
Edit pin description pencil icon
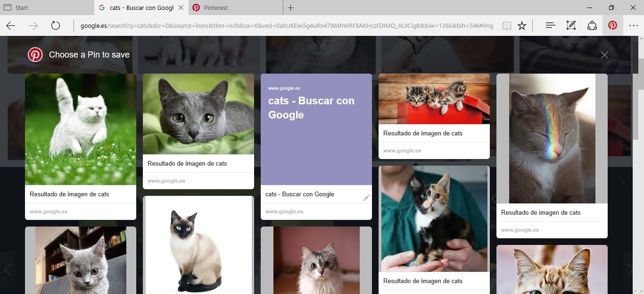tap(366, 198)
